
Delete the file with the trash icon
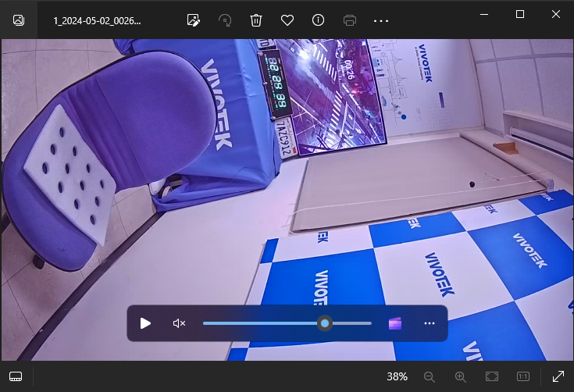click(x=256, y=20)
